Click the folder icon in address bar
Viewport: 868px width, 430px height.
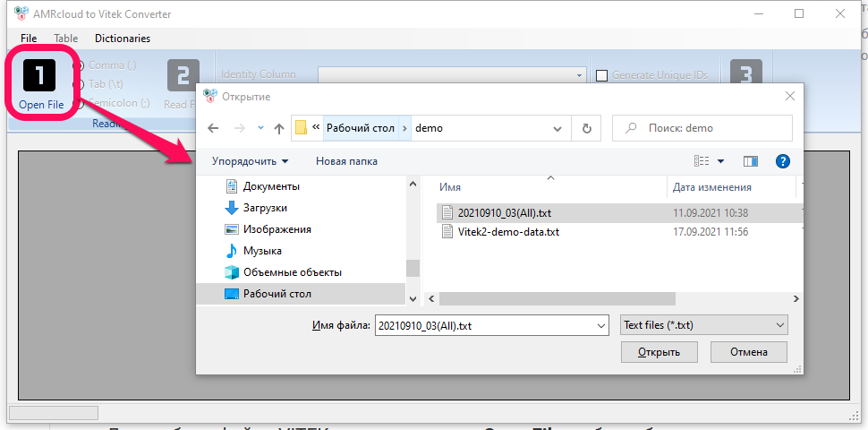point(302,128)
